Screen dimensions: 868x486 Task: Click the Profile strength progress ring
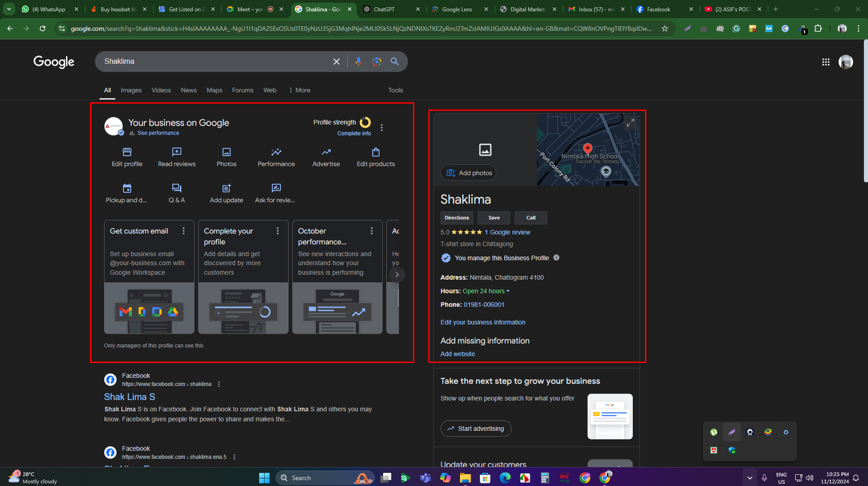coord(365,122)
